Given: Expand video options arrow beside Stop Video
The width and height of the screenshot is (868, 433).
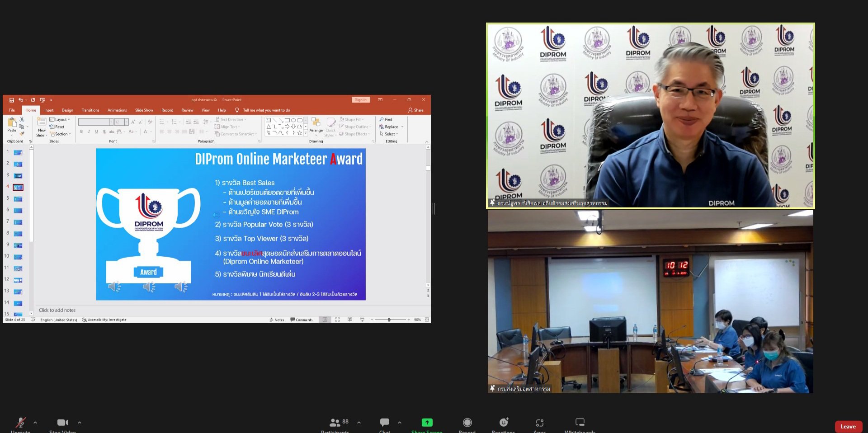Looking at the screenshot, I should pyautogui.click(x=80, y=423).
